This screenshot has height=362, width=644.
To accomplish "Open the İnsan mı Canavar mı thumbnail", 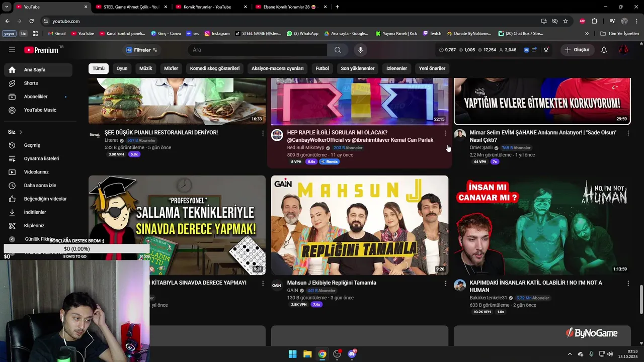I will [x=542, y=225].
